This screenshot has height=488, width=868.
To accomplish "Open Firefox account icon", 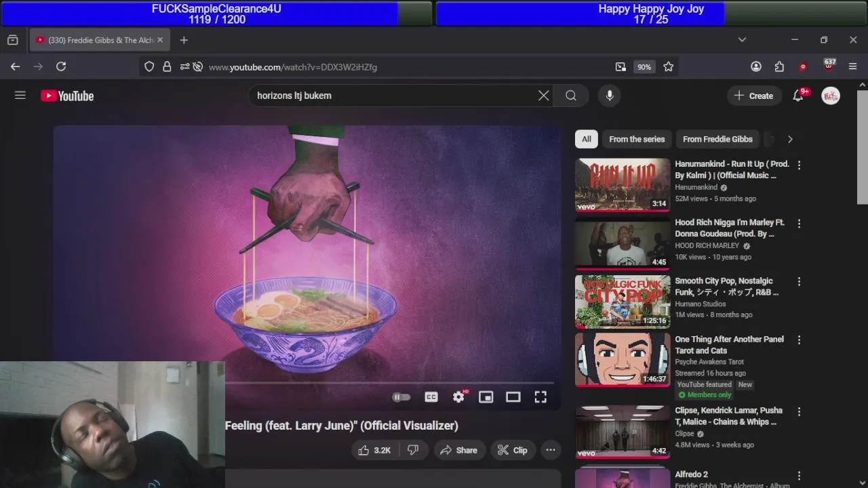I will tap(756, 66).
